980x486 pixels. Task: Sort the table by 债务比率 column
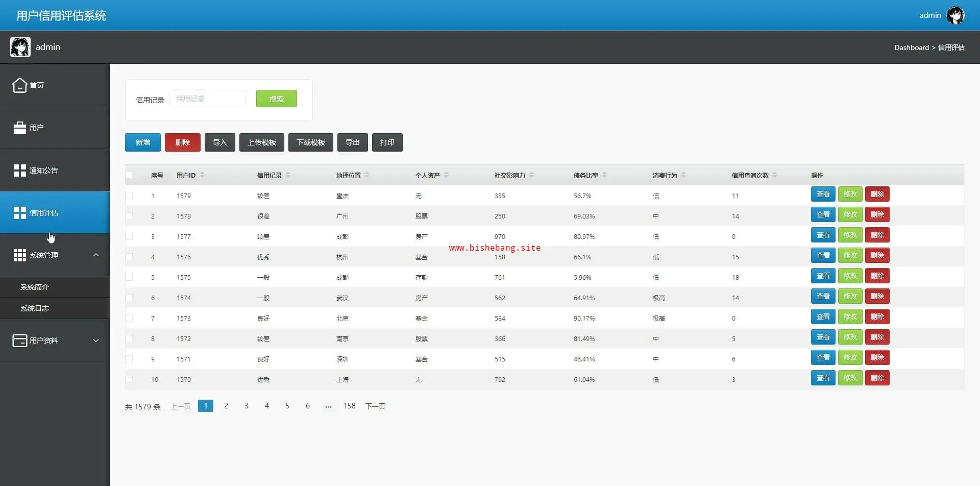click(x=604, y=175)
